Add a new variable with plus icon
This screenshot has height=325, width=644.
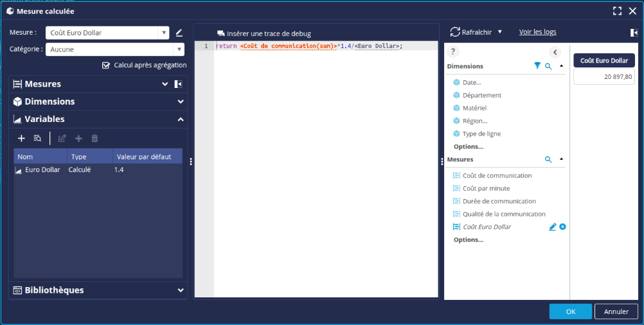click(x=21, y=138)
